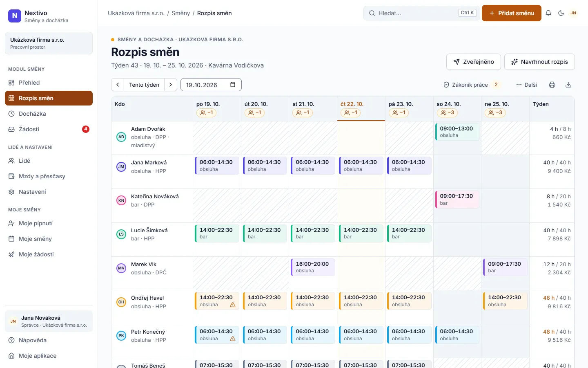588x368 pixels.
Task: Open JN user avatar in header
Action: 573,13
